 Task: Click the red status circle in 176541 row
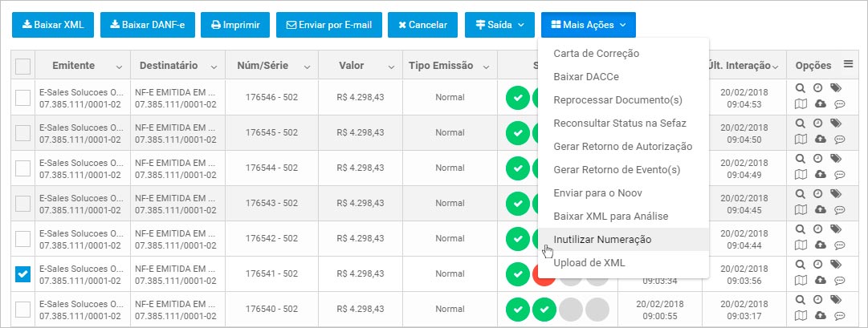point(543,274)
